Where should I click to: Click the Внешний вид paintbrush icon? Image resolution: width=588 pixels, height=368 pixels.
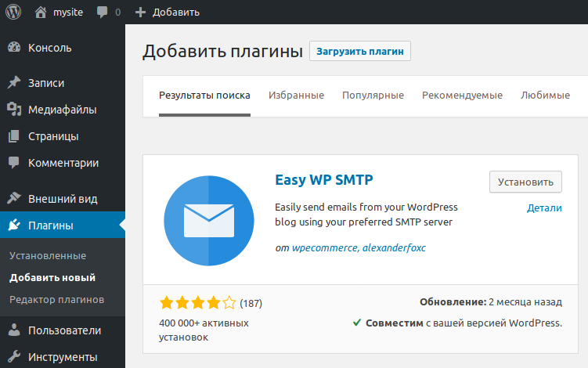point(14,198)
